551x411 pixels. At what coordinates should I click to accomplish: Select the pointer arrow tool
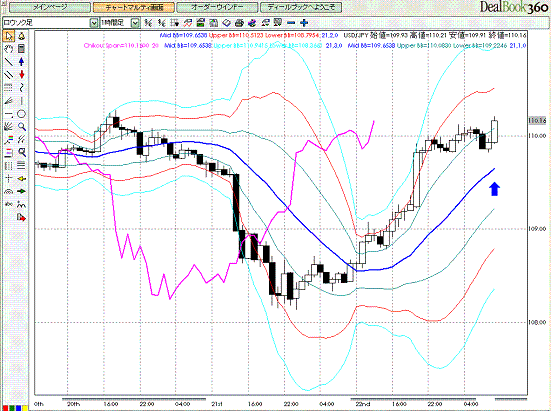(9, 36)
